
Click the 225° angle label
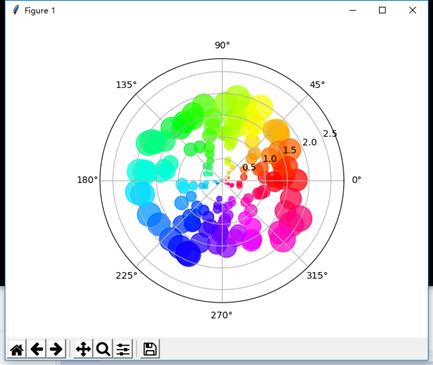tap(127, 275)
